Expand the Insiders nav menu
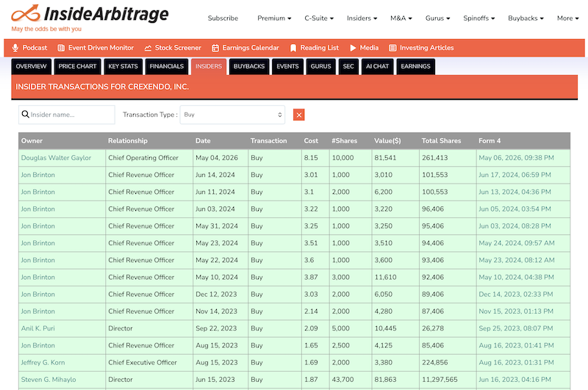The image size is (588, 390). point(362,18)
